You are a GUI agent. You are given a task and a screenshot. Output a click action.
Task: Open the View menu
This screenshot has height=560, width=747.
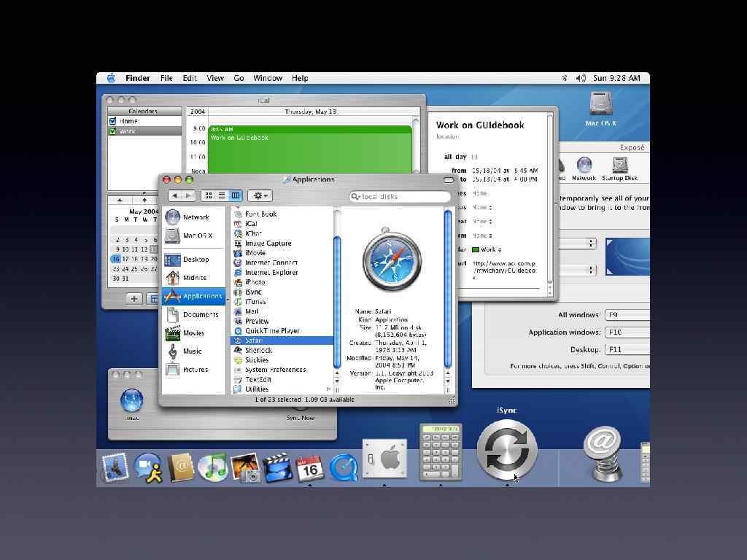(x=215, y=78)
